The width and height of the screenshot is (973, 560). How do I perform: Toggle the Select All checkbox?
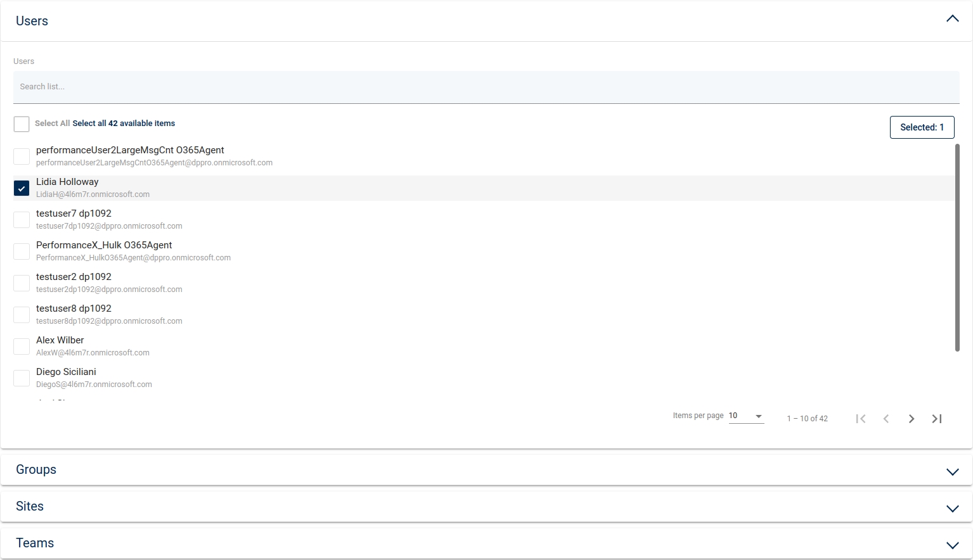pos(22,124)
